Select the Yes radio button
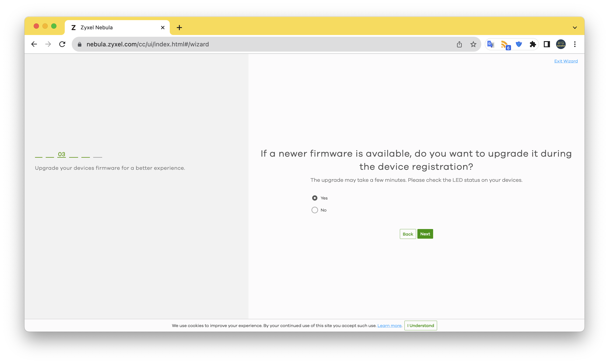Image resolution: width=609 pixels, height=364 pixels. [315, 198]
